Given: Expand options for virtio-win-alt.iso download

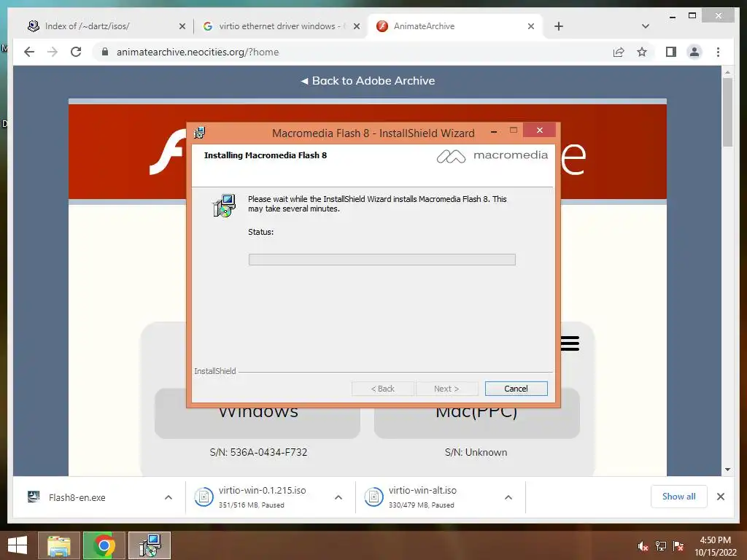Looking at the screenshot, I should 508,497.
